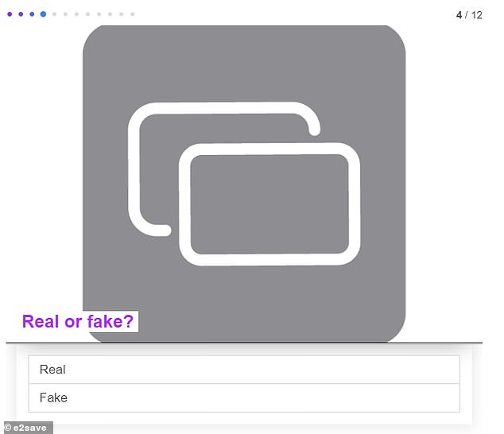Choose the 'Fake' answer option
The width and height of the screenshot is (504, 434).
tap(244, 397)
